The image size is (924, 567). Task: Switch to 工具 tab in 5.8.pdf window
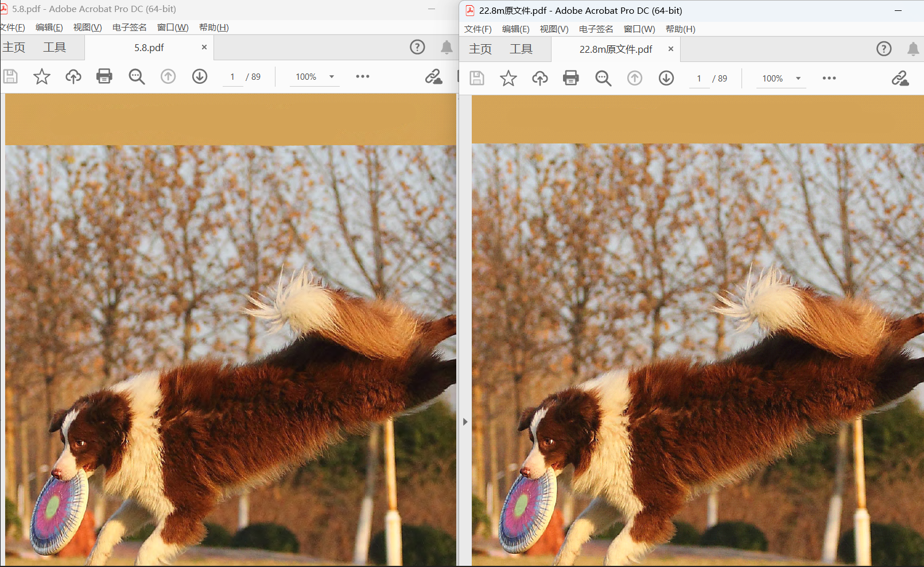(x=55, y=47)
